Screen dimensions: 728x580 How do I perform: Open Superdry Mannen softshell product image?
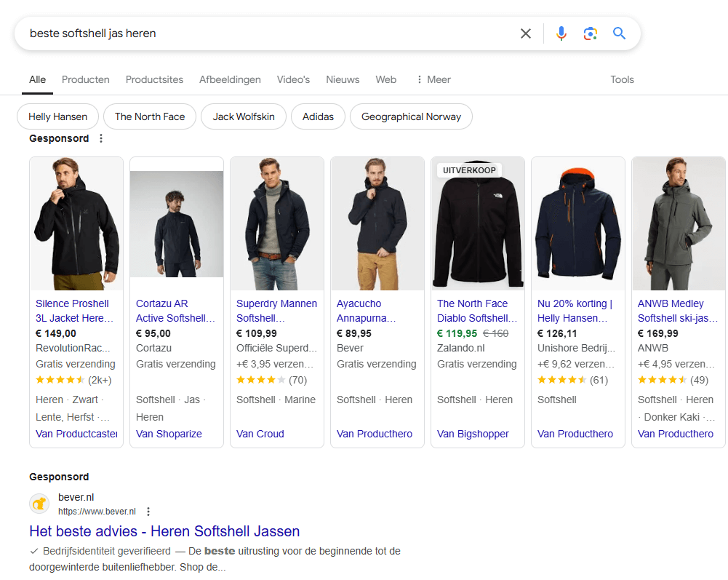pos(277,224)
